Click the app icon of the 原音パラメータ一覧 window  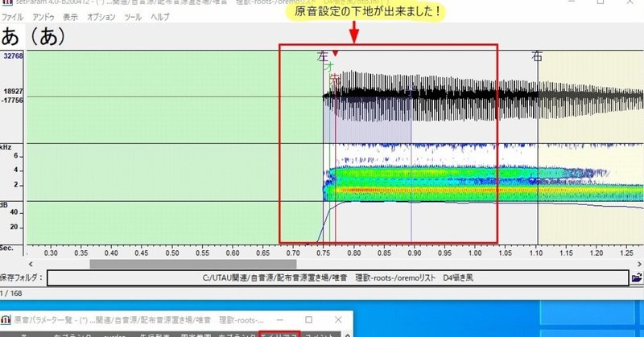point(6,320)
